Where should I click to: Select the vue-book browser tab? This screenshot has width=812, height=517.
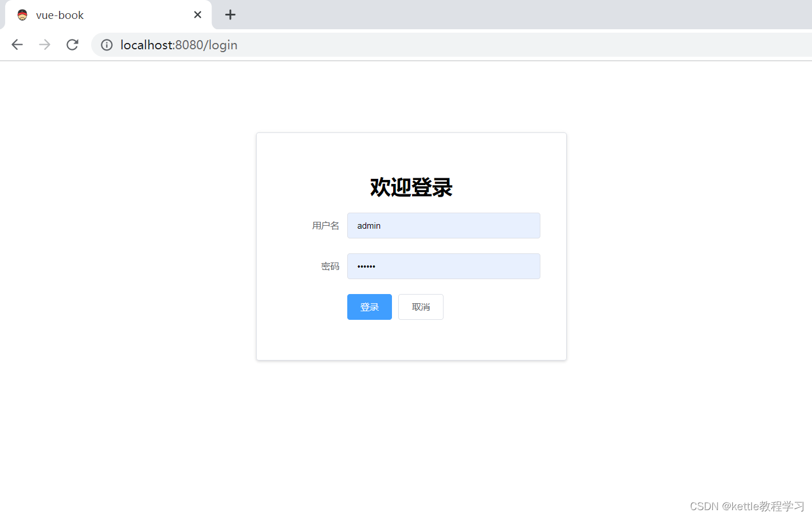pos(109,15)
